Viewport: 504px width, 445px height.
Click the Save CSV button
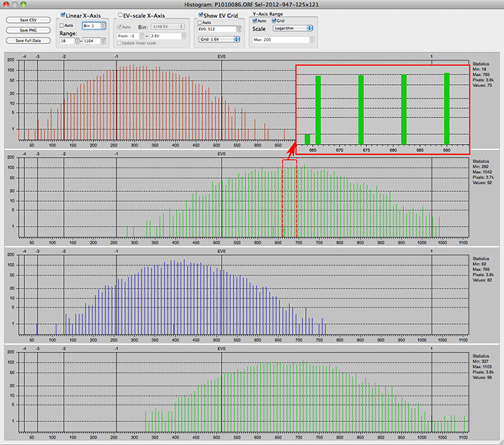click(x=29, y=20)
